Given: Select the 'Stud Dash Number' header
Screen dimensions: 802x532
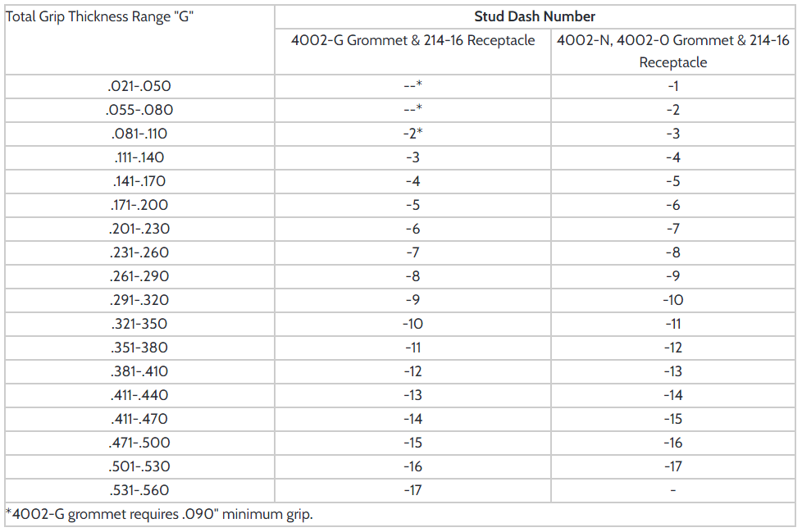Looking at the screenshot, I should (x=535, y=16).
